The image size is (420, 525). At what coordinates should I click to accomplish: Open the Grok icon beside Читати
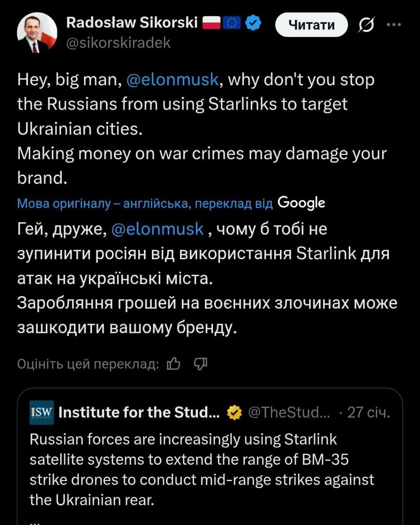coord(365,26)
